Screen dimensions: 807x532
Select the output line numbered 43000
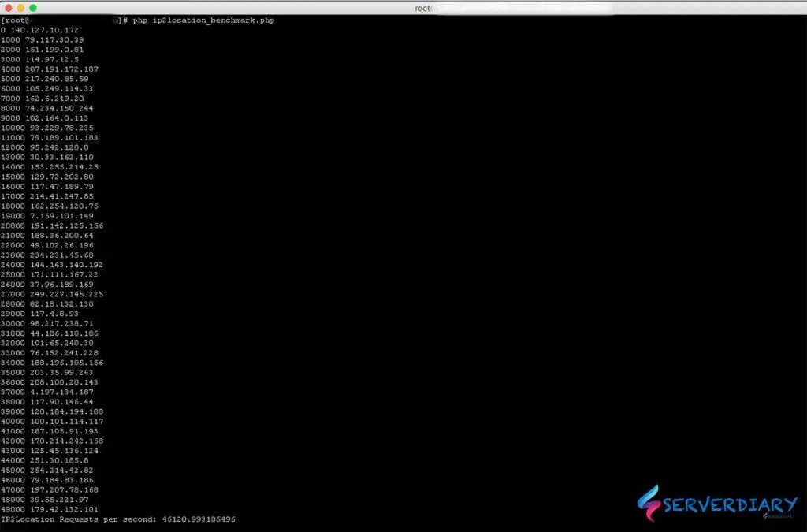tap(50, 451)
